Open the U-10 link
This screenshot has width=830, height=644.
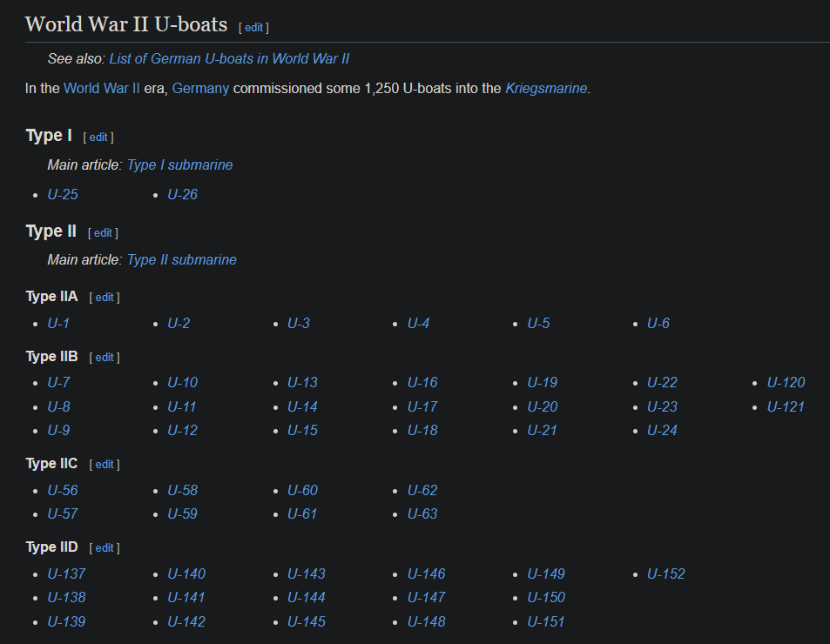tap(183, 383)
